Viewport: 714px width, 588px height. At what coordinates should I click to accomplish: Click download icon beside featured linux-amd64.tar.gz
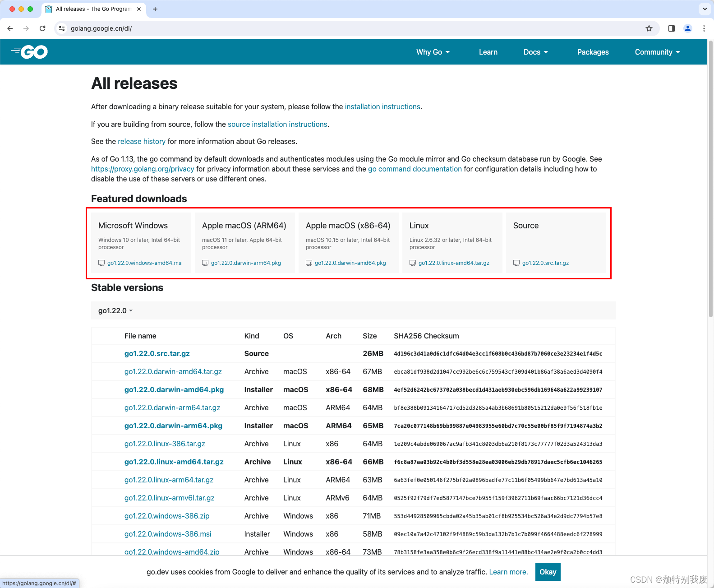pos(413,263)
